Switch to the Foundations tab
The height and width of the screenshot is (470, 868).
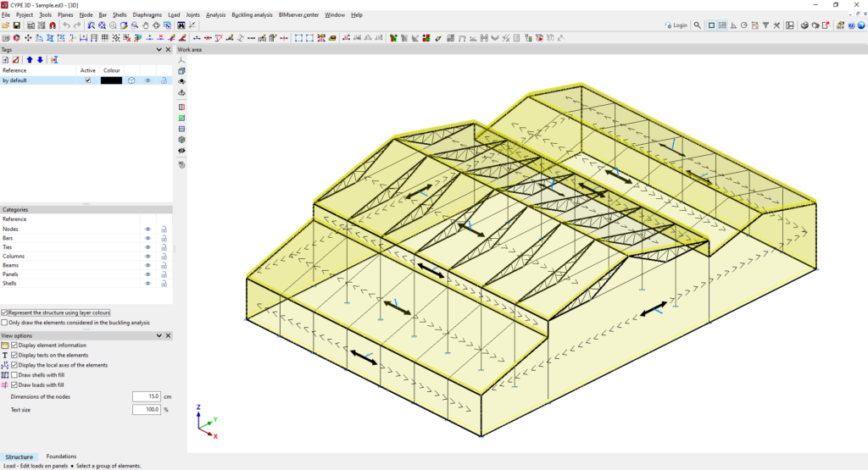click(61, 456)
